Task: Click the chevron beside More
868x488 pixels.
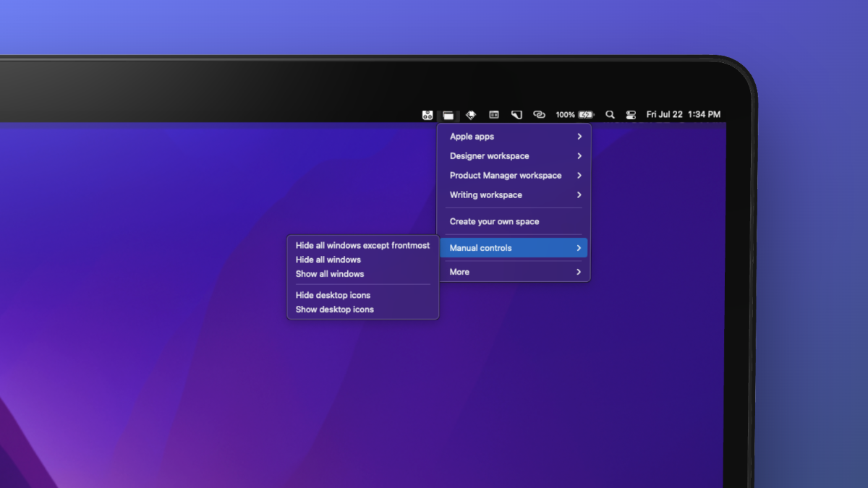Action: tap(579, 272)
